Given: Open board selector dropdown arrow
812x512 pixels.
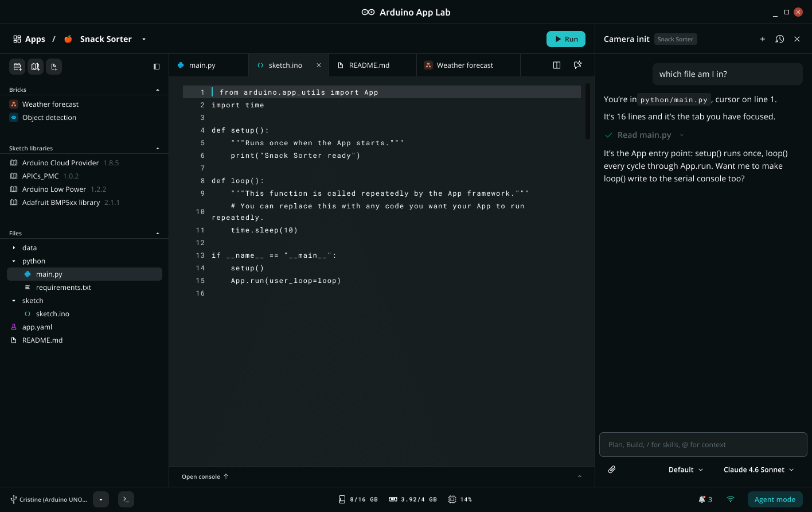Looking at the screenshot, I should [x=101, y=499].
